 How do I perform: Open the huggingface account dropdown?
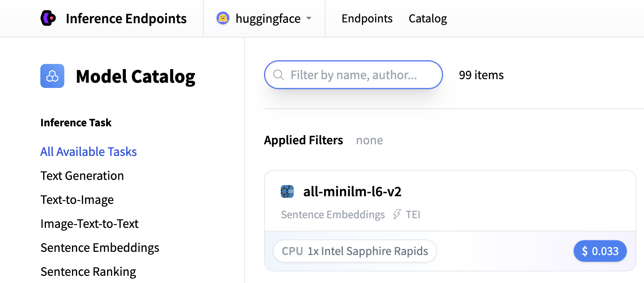309,18
